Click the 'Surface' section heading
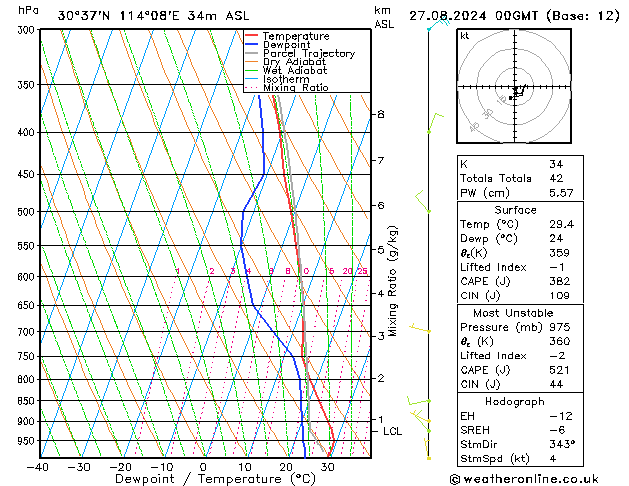 (515, 210)
